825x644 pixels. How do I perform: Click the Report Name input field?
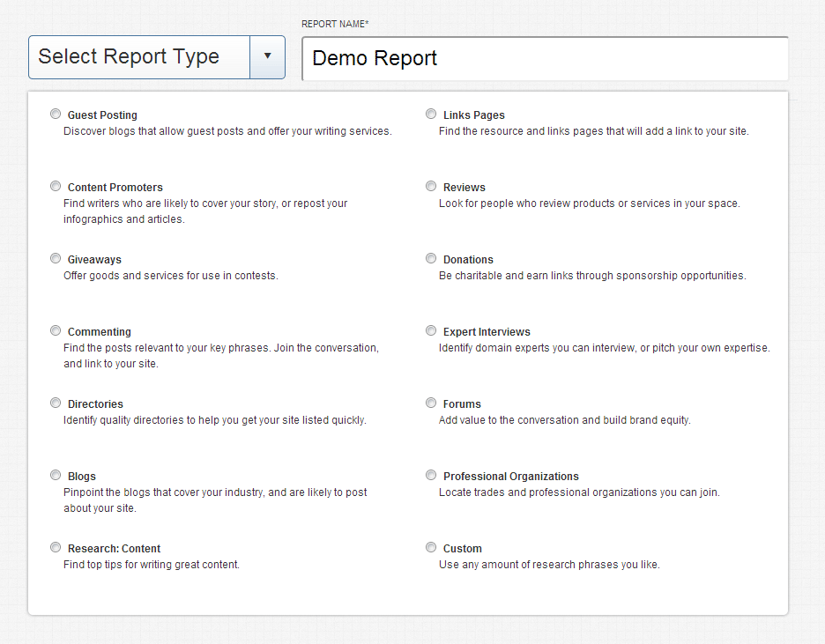545,59
